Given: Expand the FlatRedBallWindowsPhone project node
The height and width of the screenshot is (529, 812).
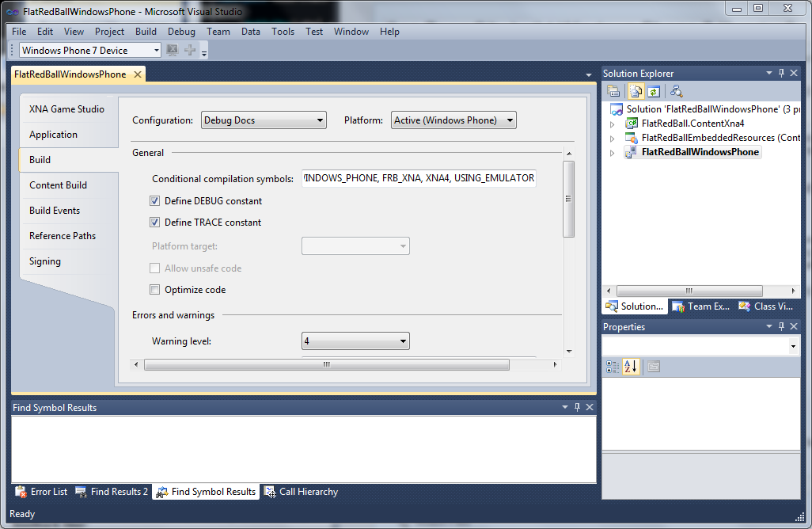Looking at the screenshot, I should (x=613, y=153).
